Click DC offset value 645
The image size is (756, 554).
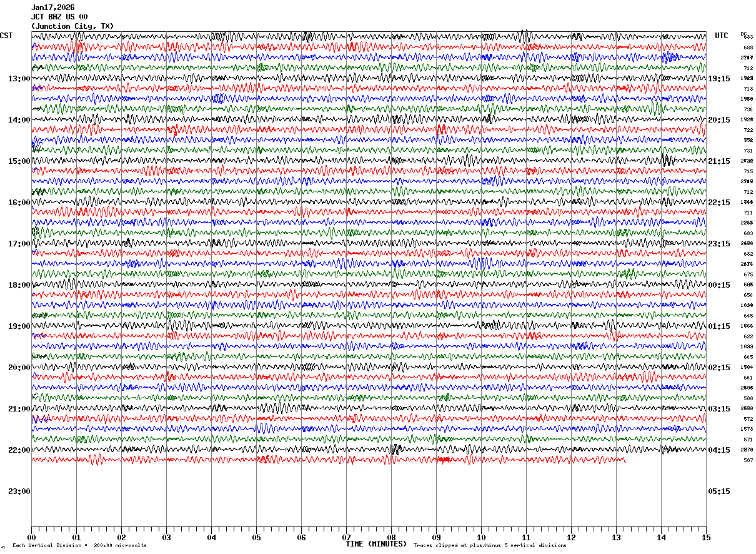(748, 316)
